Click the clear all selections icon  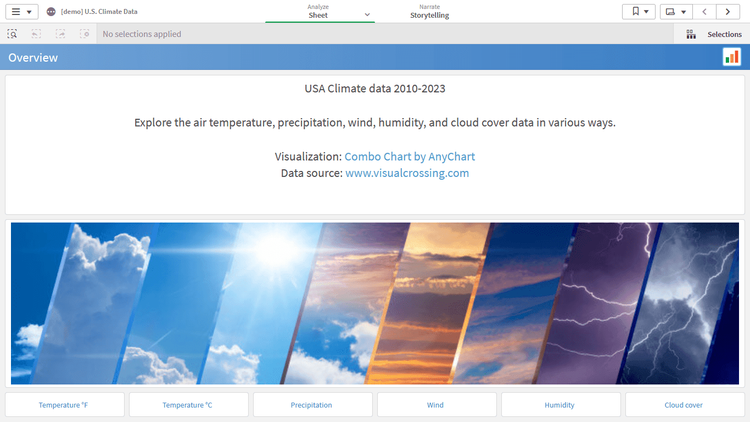coord(85,34)
